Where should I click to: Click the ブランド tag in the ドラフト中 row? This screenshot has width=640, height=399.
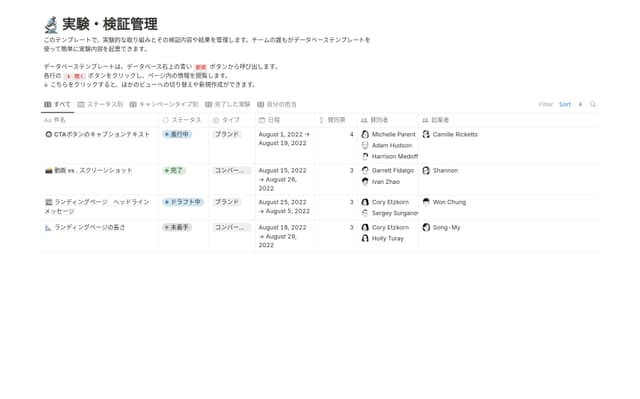[x=227, y=202]
